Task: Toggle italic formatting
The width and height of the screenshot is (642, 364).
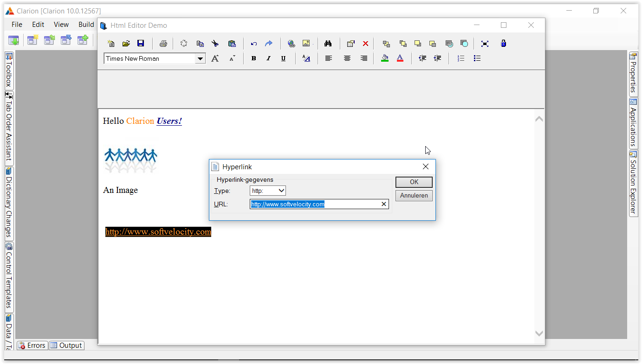Action: pyautogui.click(x=268, y=58)
